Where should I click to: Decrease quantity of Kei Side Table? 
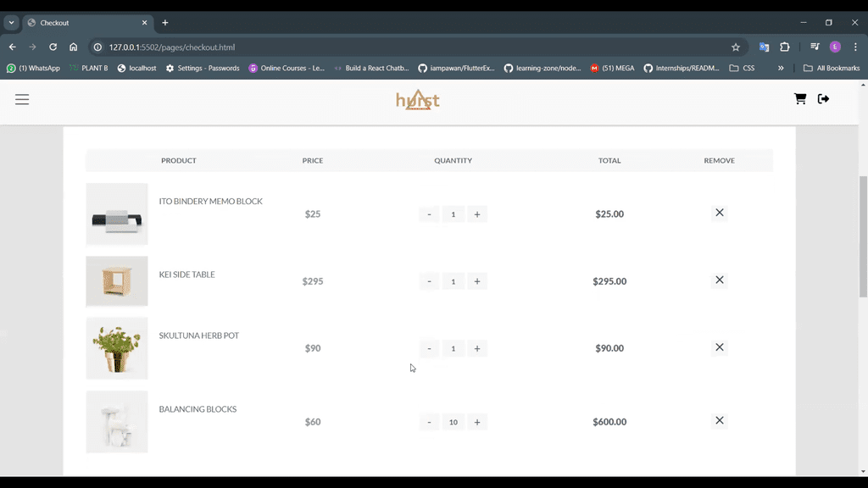pyautogui.click(x=429, y=281)
